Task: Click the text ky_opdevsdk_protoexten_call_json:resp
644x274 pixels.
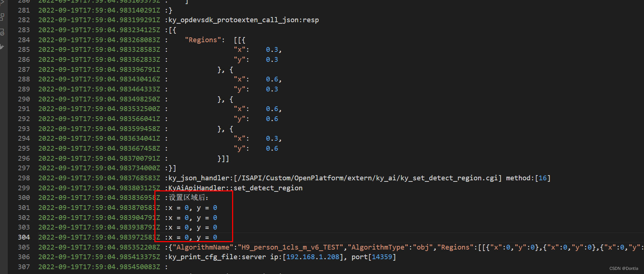Action: pos(244,20)
